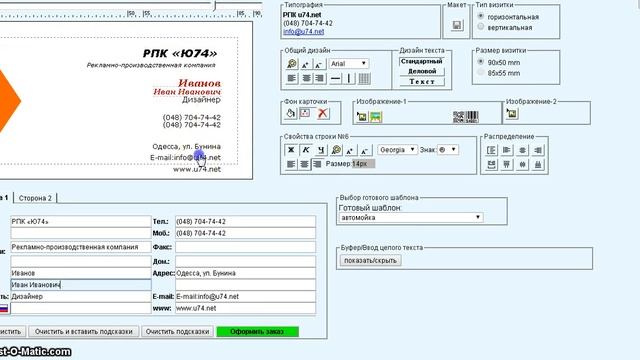
Task: Choose the 85x55 mm card size
Action: (x=481, y=73)
